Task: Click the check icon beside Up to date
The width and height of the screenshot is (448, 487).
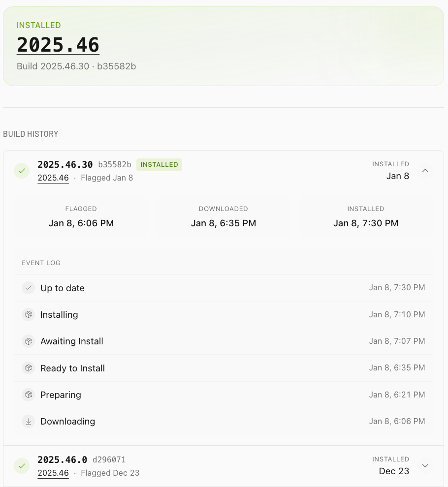Action: (x=28, y=288)
